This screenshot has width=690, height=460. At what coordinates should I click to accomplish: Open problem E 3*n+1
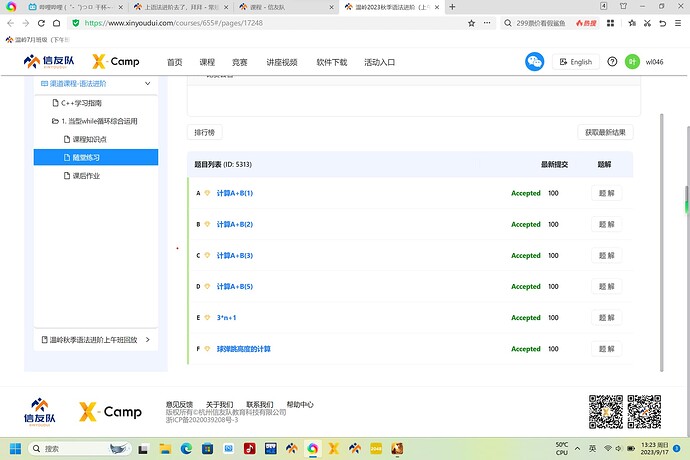point(226,317)
